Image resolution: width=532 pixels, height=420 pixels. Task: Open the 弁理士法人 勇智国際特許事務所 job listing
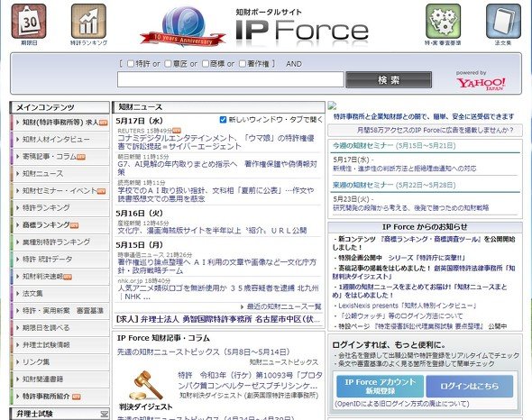click(218, 320)
